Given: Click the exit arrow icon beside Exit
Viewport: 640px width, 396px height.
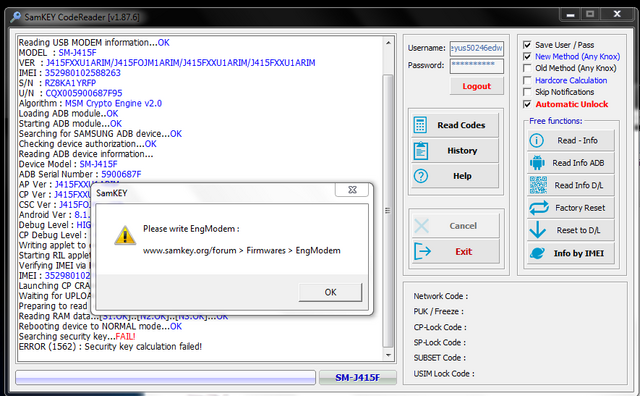Looking at the screenshot, I should 422,251.
